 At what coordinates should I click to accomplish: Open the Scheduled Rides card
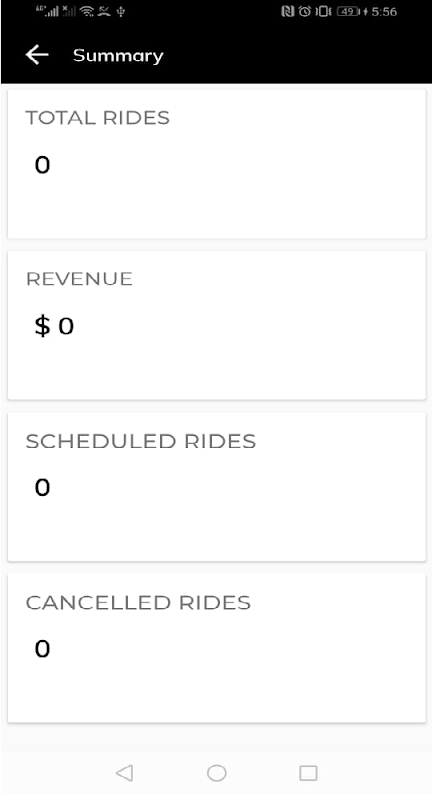(216, 487)
